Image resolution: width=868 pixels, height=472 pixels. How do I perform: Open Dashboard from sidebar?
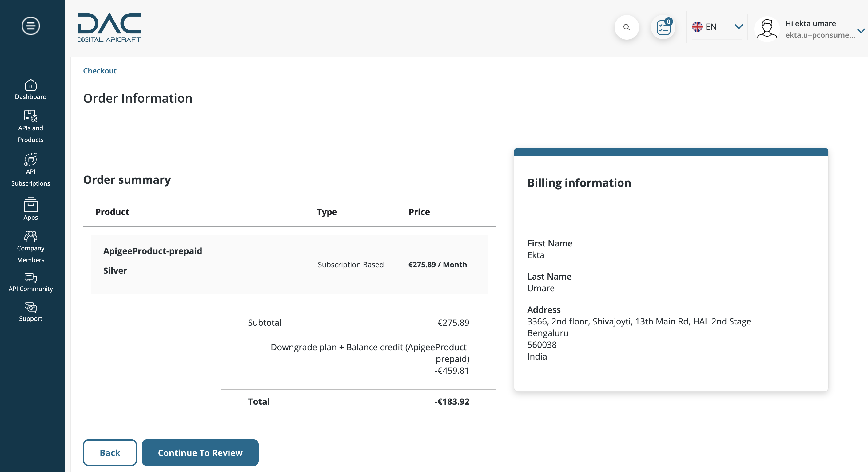click(31, 89)
